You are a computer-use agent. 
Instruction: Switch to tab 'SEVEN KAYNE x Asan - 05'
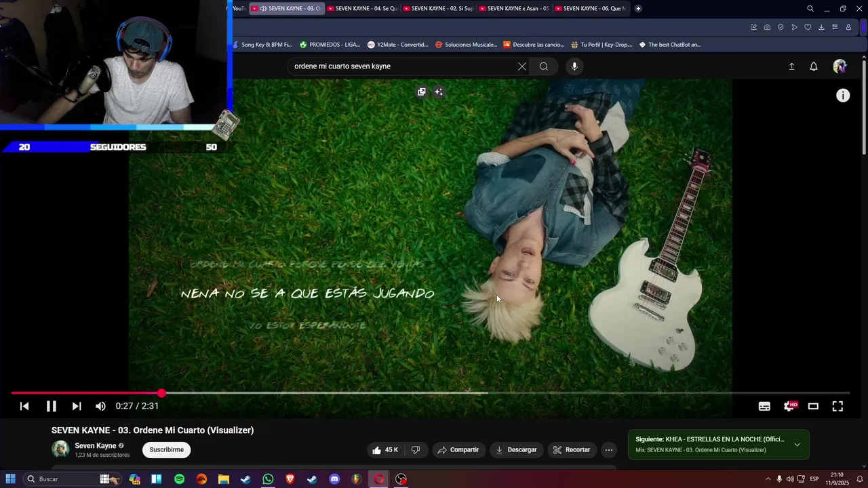(x=513, y=8)
